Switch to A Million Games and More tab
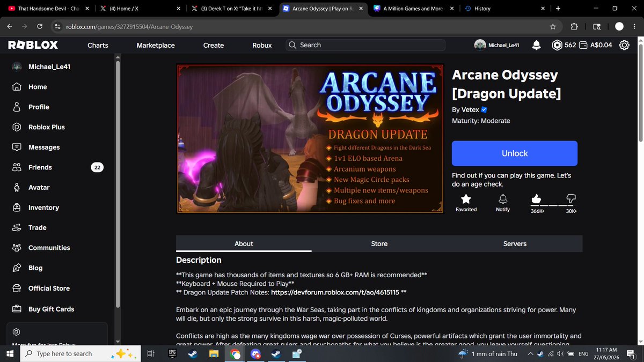The width and height of the screenshot is (644, 362). tap(413, 9)
